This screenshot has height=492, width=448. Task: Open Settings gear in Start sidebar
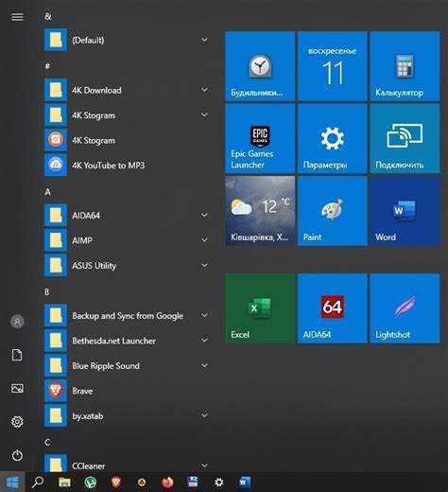[x=17, y=422]
